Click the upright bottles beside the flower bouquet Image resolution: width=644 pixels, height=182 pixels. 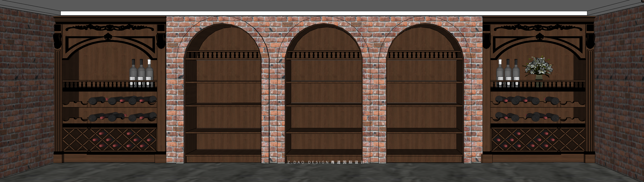click(508, 73)
